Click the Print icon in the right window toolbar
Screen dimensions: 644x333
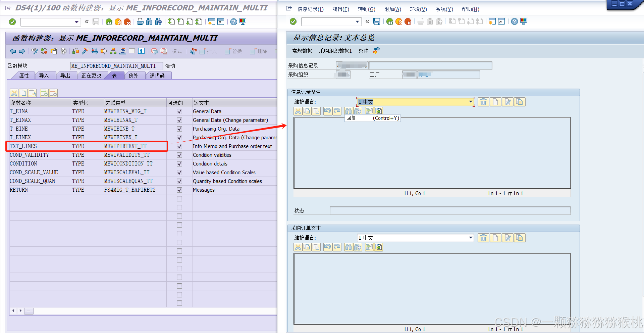(421, 21)
